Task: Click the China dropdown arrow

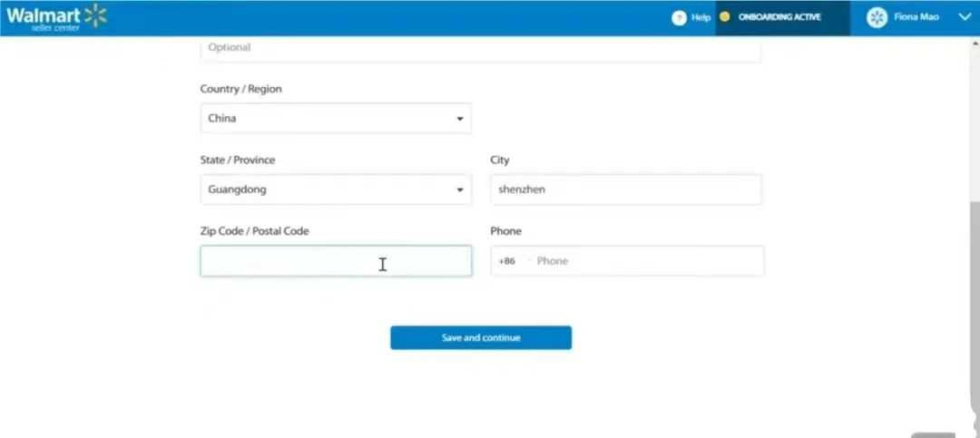Action: (459, 119)
